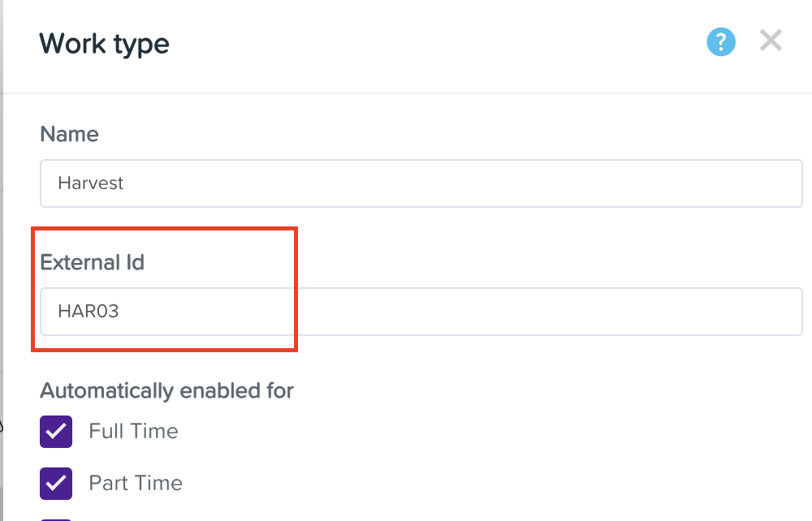Place cursor in the Harvest text
This screenshot has height=521, width=812.
[90, 183]
